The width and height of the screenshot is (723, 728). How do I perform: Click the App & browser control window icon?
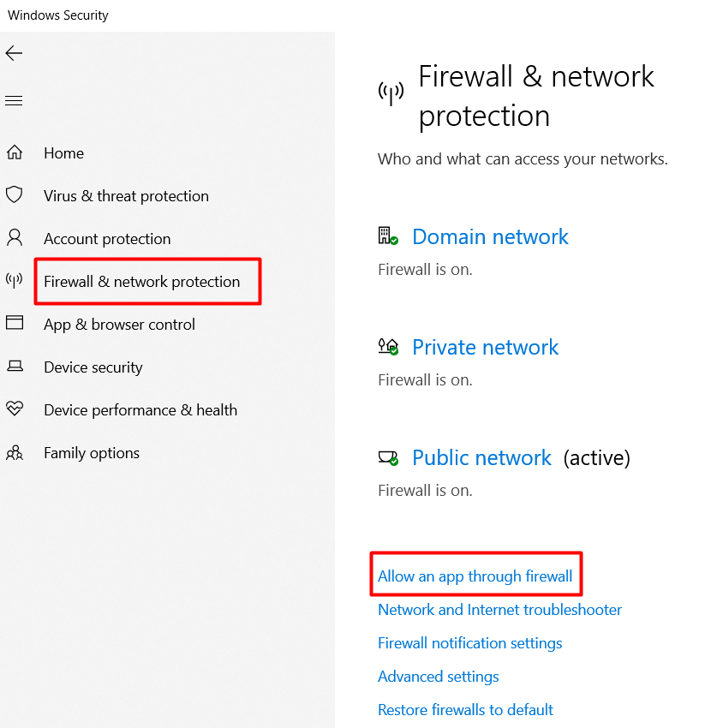point(15,323)
